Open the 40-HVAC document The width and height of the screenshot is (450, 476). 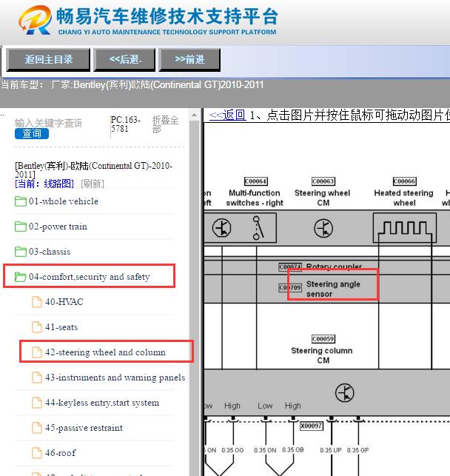64,302
